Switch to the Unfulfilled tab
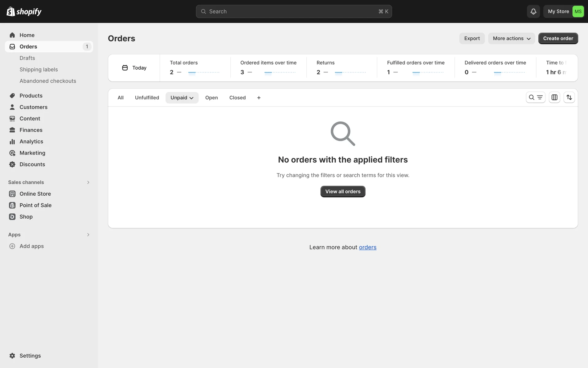 147,98
